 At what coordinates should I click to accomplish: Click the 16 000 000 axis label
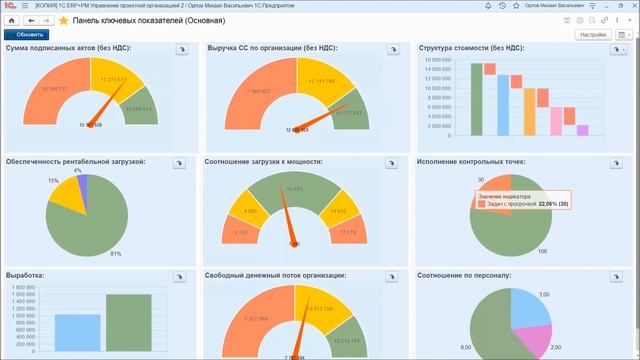tap(438, 60)
